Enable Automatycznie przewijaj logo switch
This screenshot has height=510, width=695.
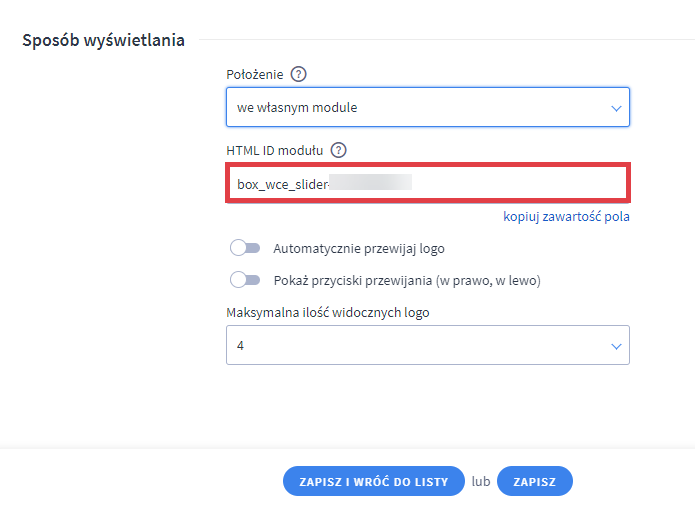tap(245, 248)
